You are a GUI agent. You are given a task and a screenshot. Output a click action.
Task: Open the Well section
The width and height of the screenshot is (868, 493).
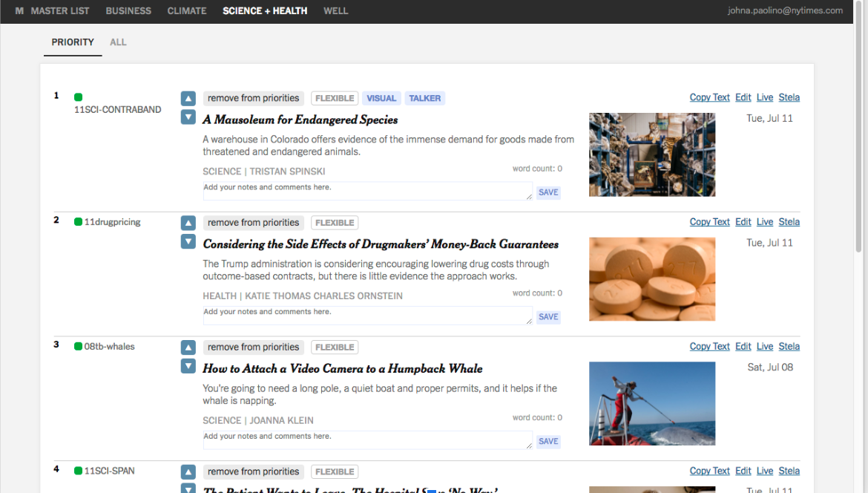[x=335, y=10]
